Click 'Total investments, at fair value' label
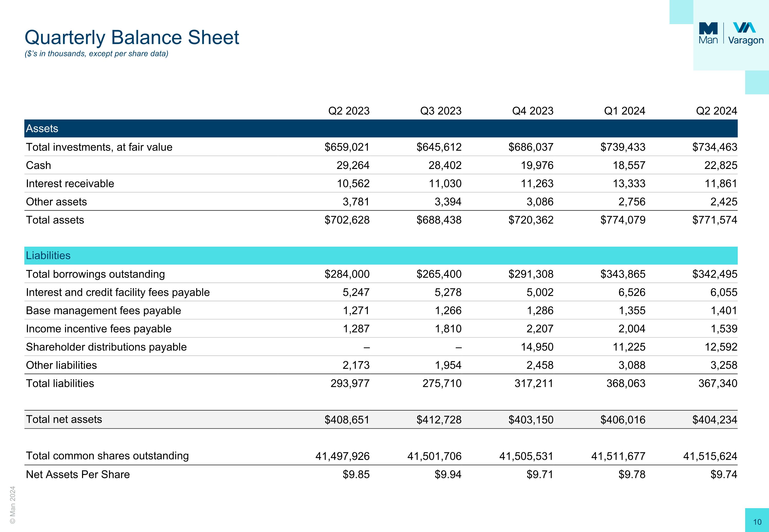 pyautogui.click(x=99, y=147)
